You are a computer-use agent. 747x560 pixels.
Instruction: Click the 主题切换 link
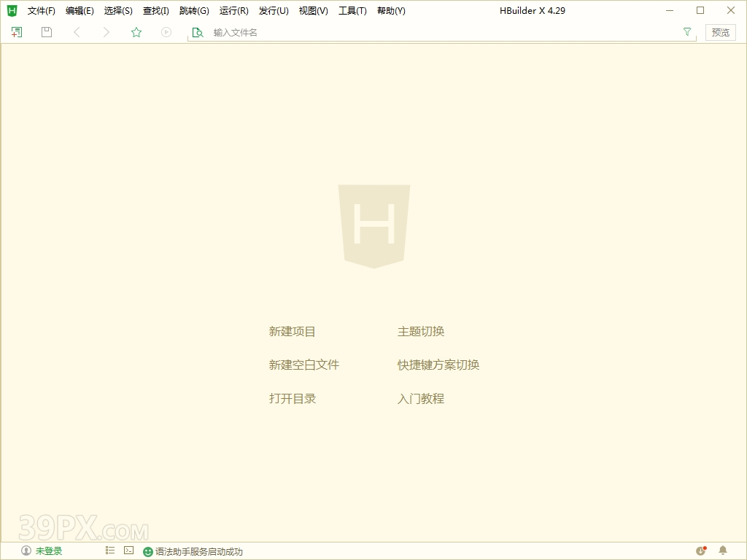[x=421, y=332]
